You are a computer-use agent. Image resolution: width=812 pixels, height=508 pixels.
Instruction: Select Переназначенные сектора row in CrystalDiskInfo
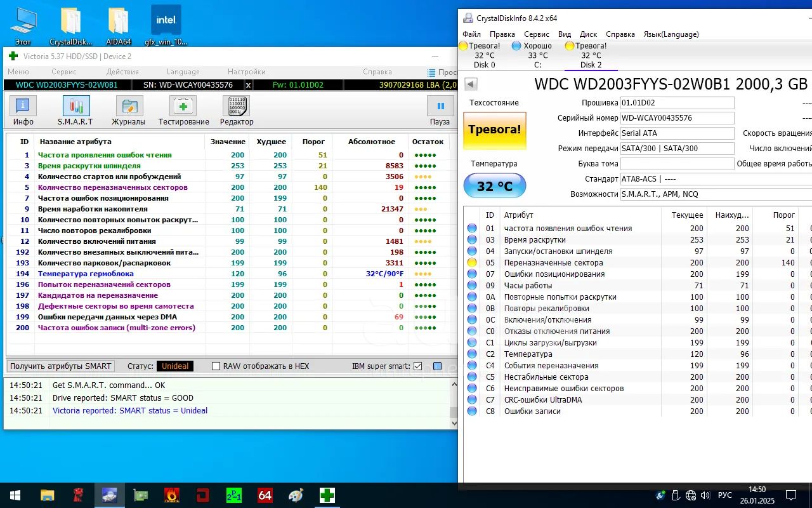[638, 262]
